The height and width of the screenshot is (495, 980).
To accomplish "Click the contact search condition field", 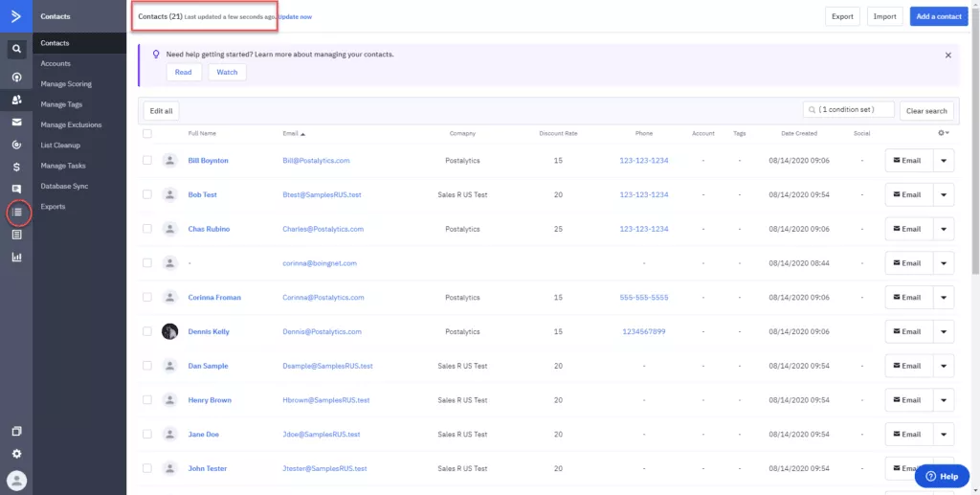I will point(848,109).
